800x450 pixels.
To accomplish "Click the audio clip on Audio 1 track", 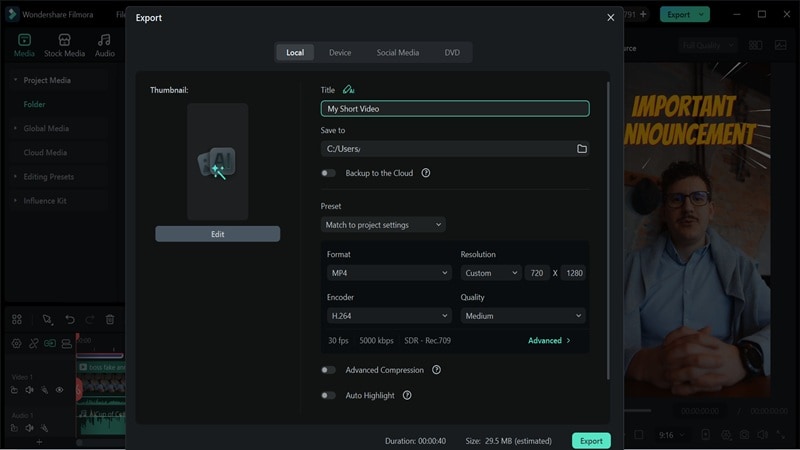I will click(x=101, y=422).
